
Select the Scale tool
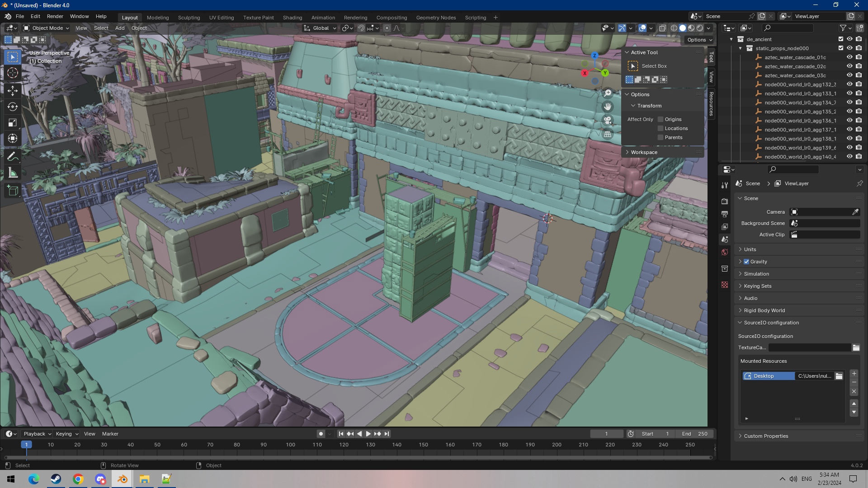13,123
